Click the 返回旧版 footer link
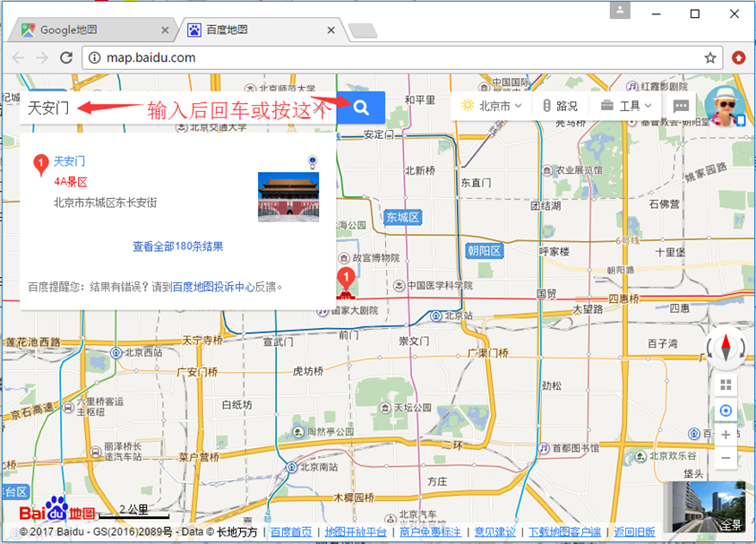756x544 pixels. 634,532
